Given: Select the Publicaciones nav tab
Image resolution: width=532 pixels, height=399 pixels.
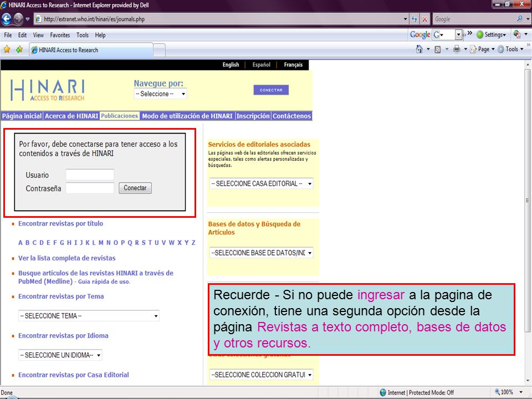Looking at the screenshot, I should [120, 116].
